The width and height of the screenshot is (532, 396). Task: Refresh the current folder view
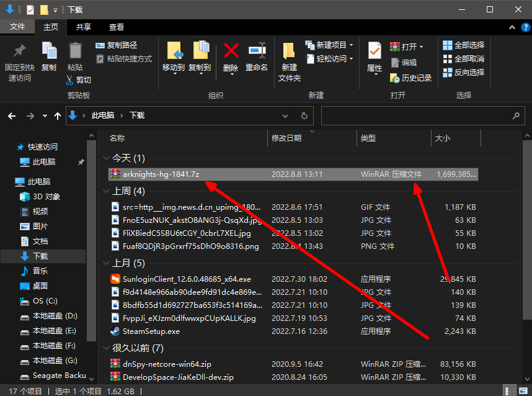304,116
